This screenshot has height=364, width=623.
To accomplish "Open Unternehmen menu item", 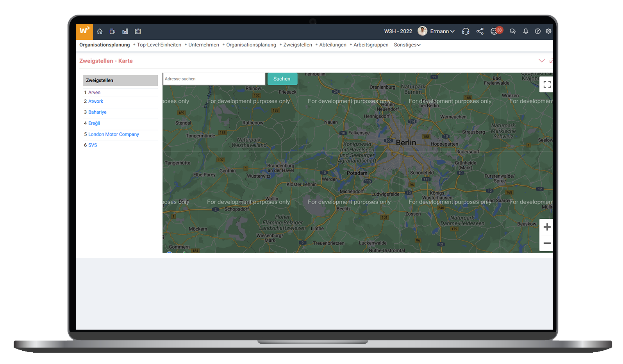I will [204, 45].
